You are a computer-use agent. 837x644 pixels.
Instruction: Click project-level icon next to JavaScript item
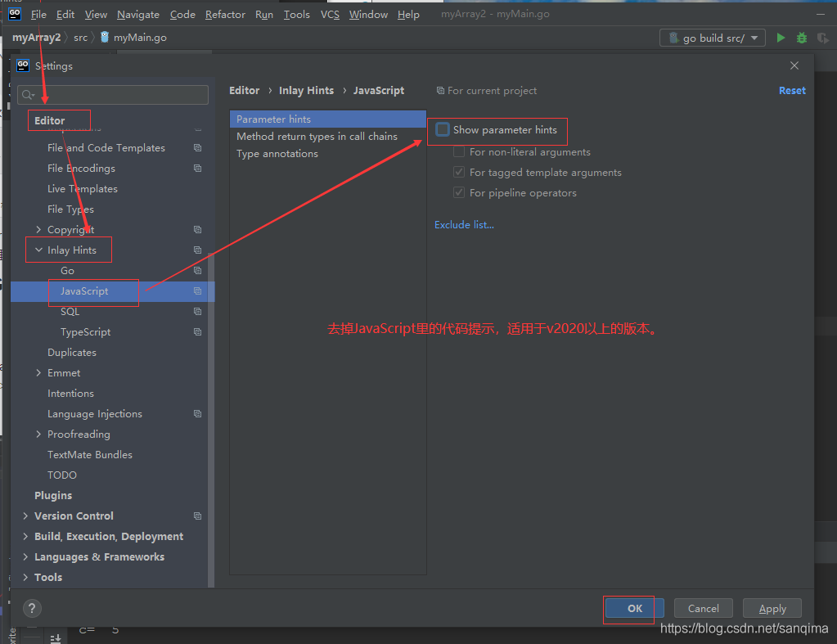tap(197, 291)
